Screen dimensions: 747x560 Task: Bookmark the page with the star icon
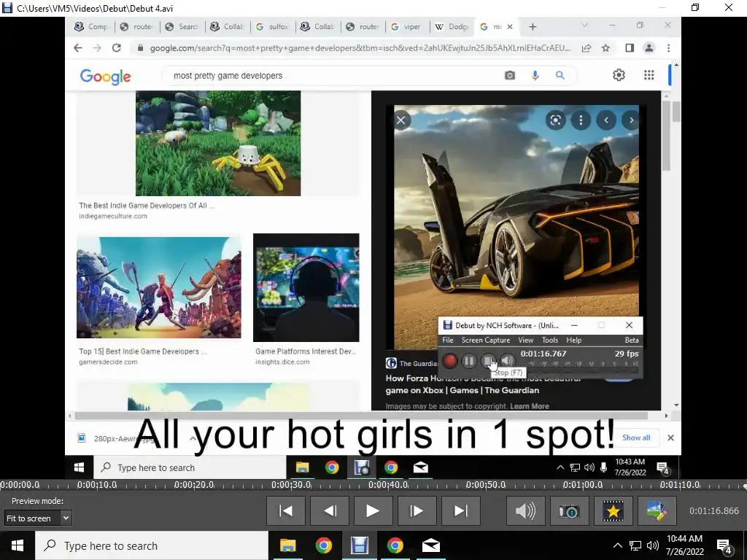click(605, 47)
